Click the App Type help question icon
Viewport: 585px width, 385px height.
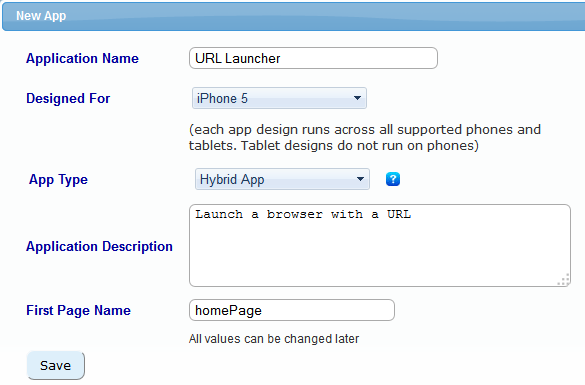(x=392, y=179)
